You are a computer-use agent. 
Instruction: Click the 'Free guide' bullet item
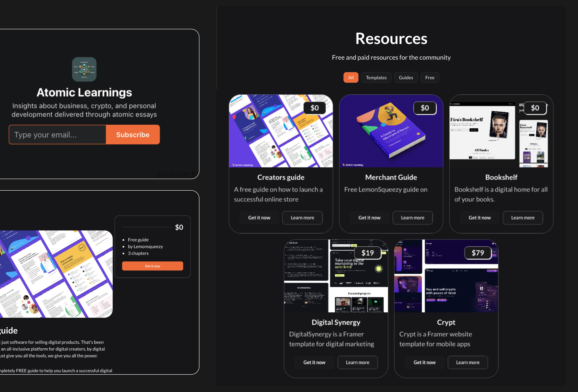click(138, 240)
